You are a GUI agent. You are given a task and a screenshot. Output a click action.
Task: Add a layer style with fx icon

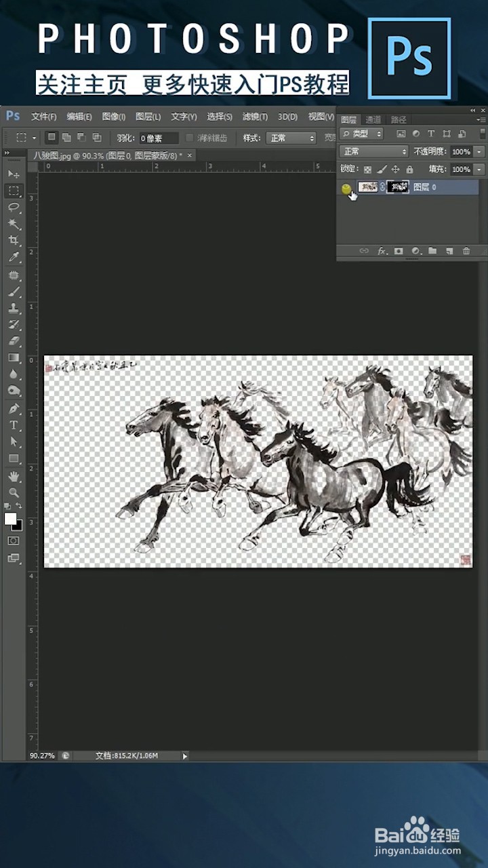tap(382, 251)
